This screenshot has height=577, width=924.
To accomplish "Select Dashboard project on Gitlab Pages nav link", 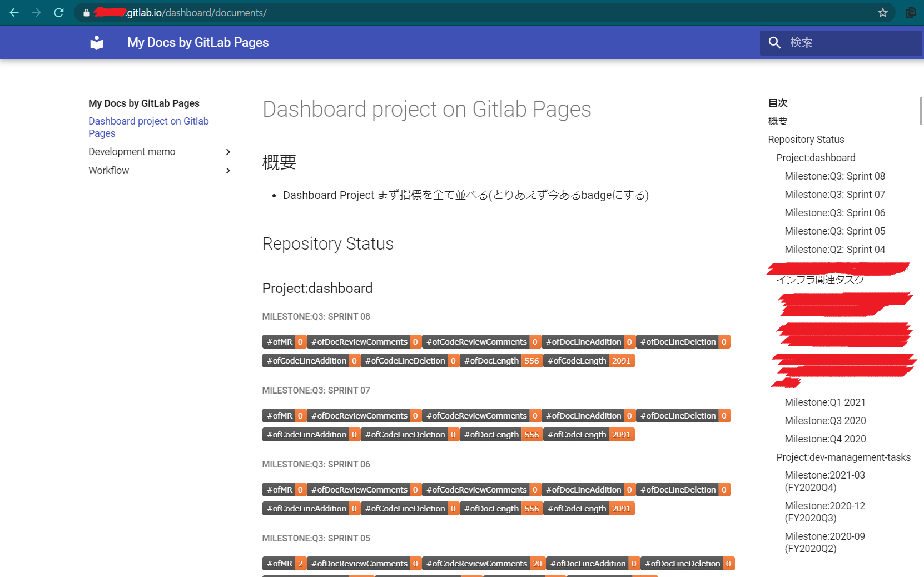I will (148, 127).
